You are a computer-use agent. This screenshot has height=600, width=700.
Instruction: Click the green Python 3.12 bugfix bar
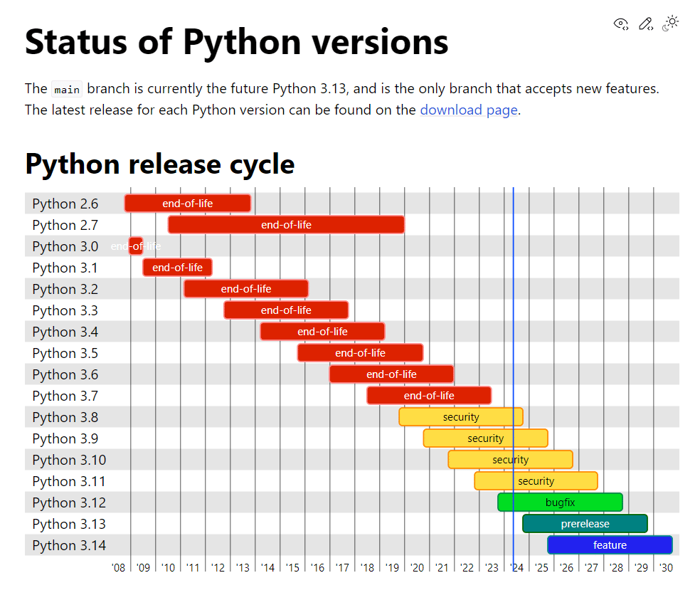pos(561,502)
